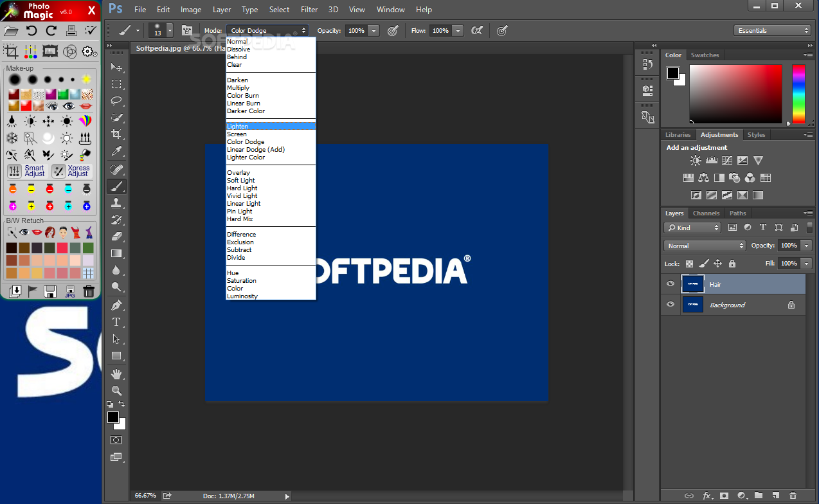Delete layer using Layers panel trash icon
The height and width of the screenshot is (504, 819).
[x=793, y=496]
